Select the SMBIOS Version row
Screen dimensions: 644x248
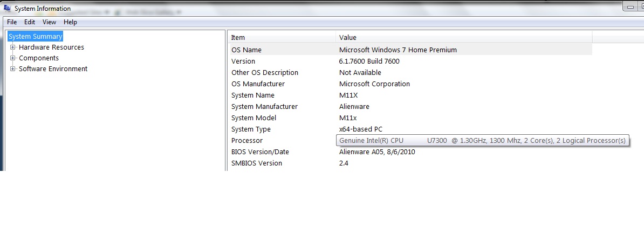coord(410,163)
